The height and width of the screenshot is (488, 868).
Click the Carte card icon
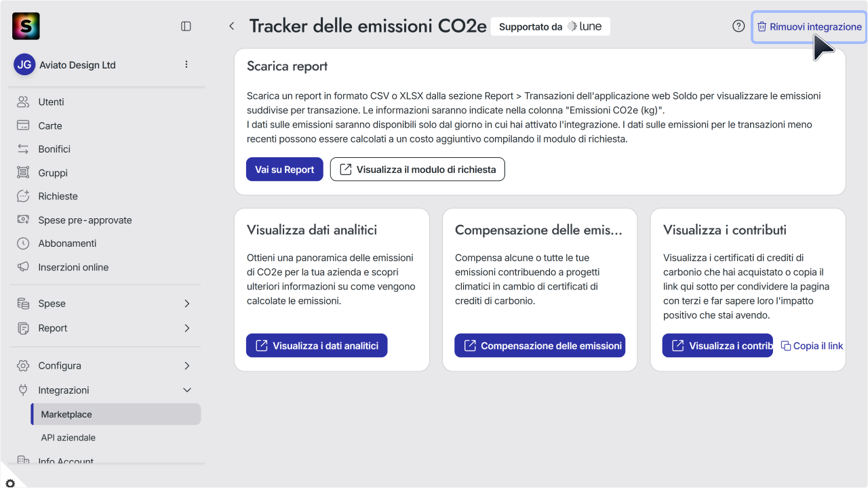pyautogui.click(x=23, y=125)
